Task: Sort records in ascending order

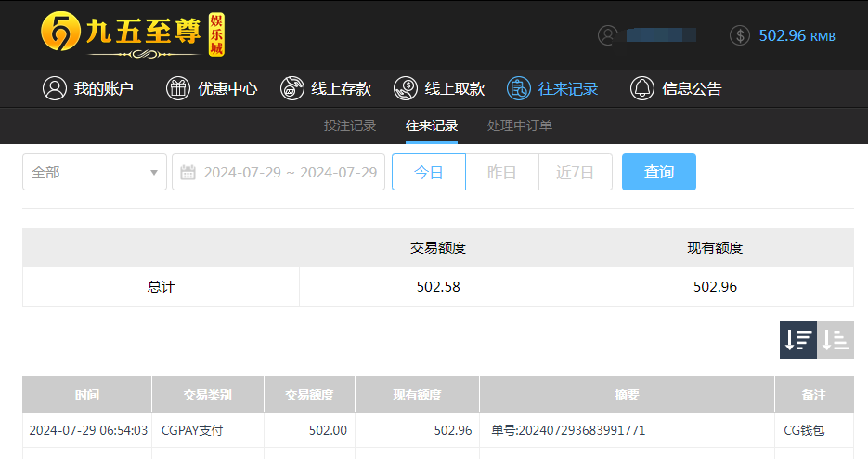Action: point(836,340)
